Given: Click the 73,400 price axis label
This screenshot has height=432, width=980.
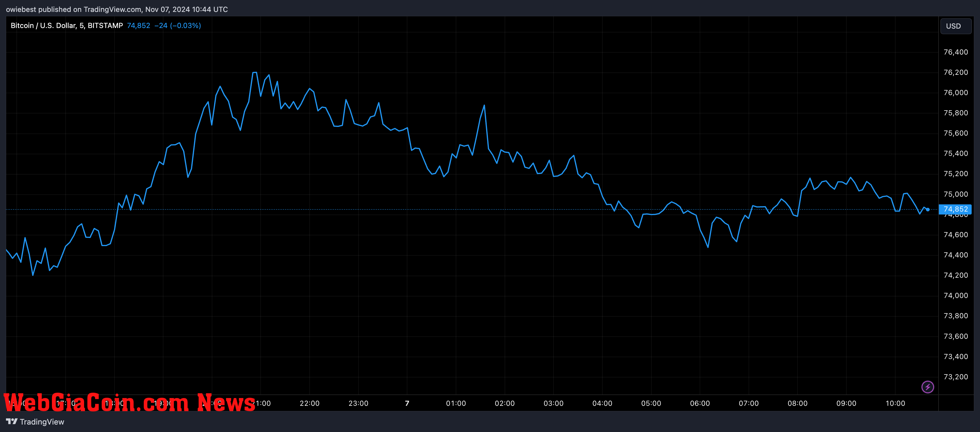Looking at the screenshot, I should click(956, 356).
